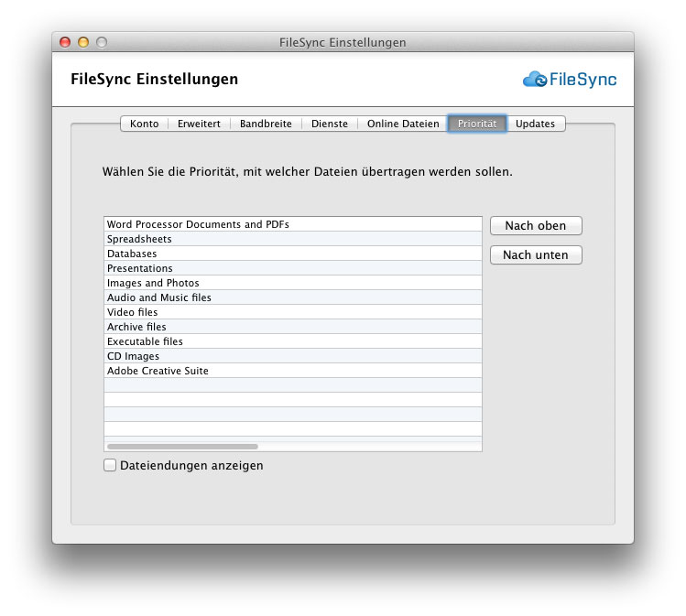Select the CD Images row
This screenshot has height=616, width=686.
point(293,356)
